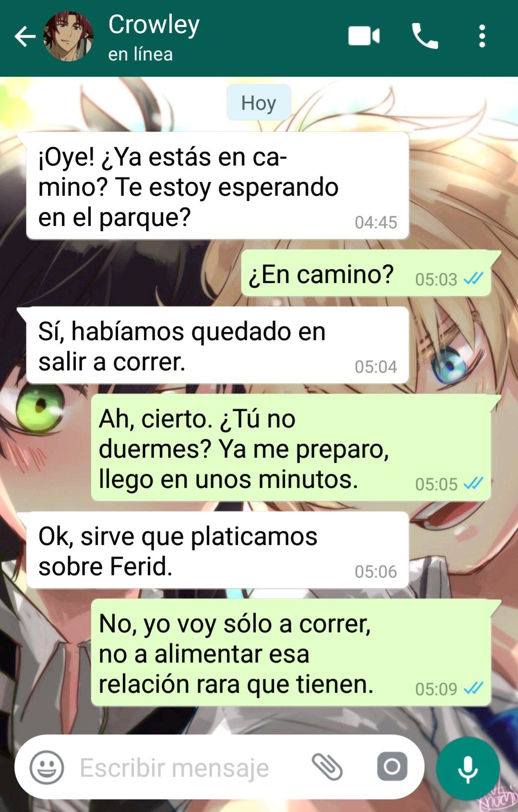Select 'llego en unos minutos' message
The width and height of the screenshot is (518, 812).
coord(291,447)
